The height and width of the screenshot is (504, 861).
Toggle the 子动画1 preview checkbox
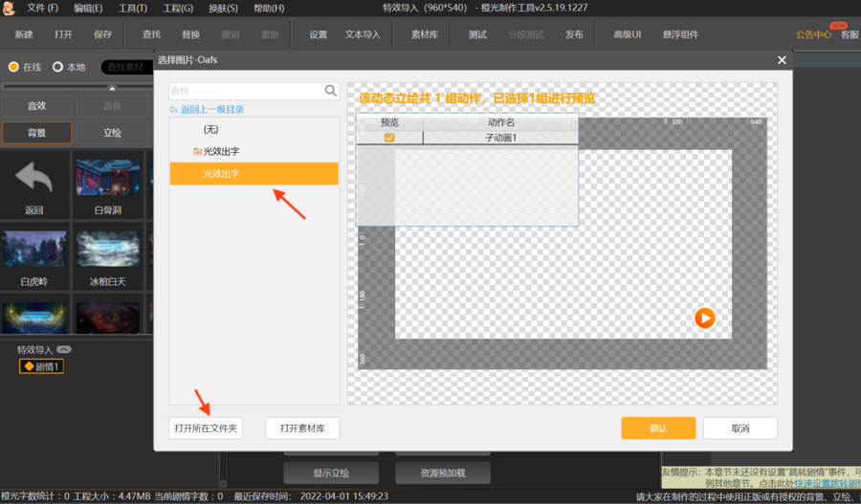[389, 138]
